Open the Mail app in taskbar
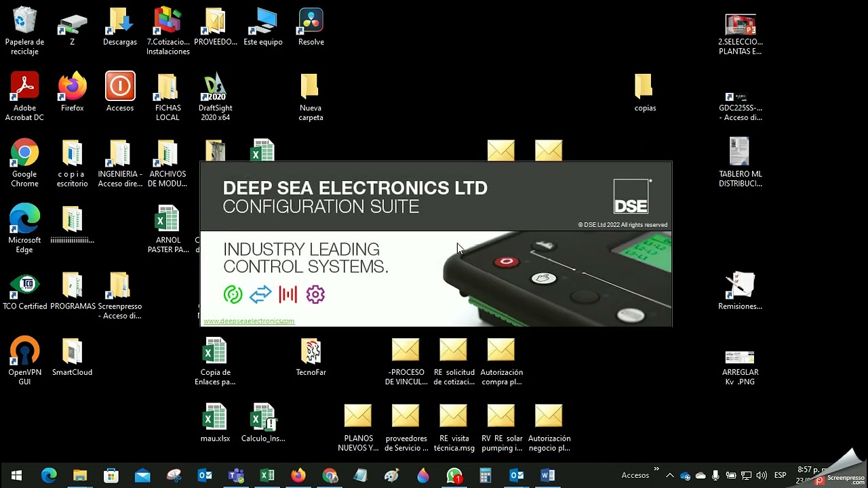This screenshot has width=868, height=488. 142,475
